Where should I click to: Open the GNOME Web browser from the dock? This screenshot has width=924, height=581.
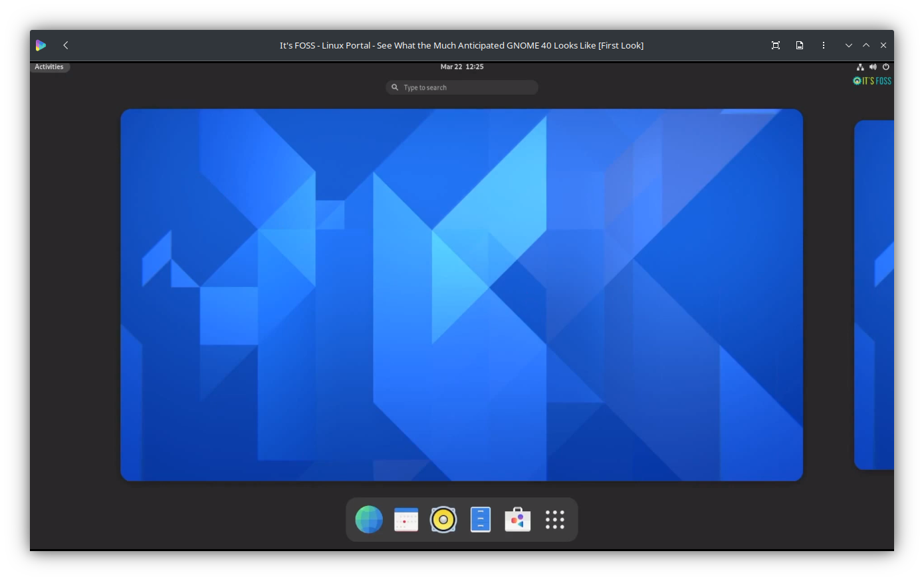(369, 519)
